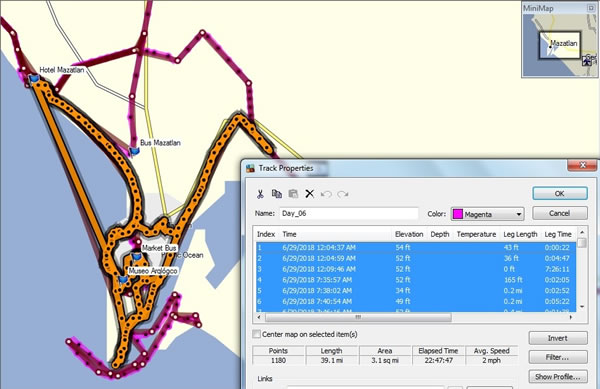Click the Filter... button
Screen dimensions: 600x389
coord(558,357)
